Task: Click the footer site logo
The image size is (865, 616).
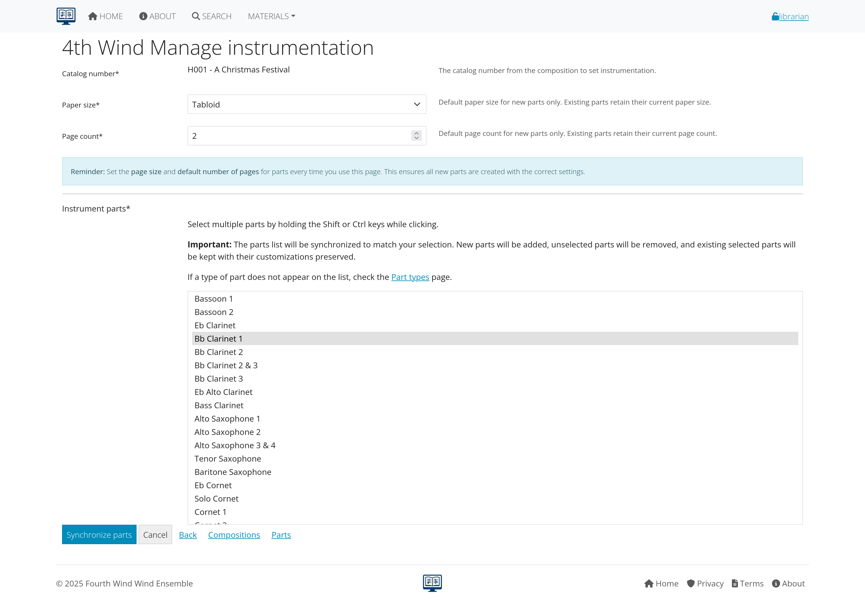Action: pyautogui.click(x=432, y=583)
